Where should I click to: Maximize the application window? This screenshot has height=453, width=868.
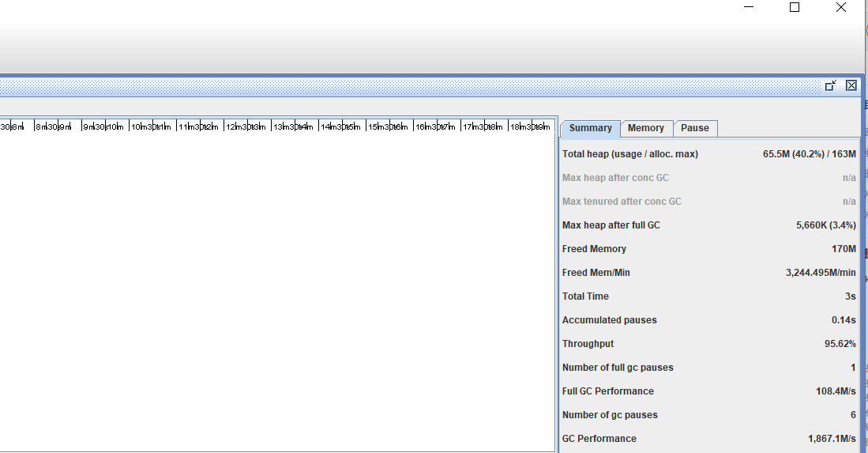(795, 7)
